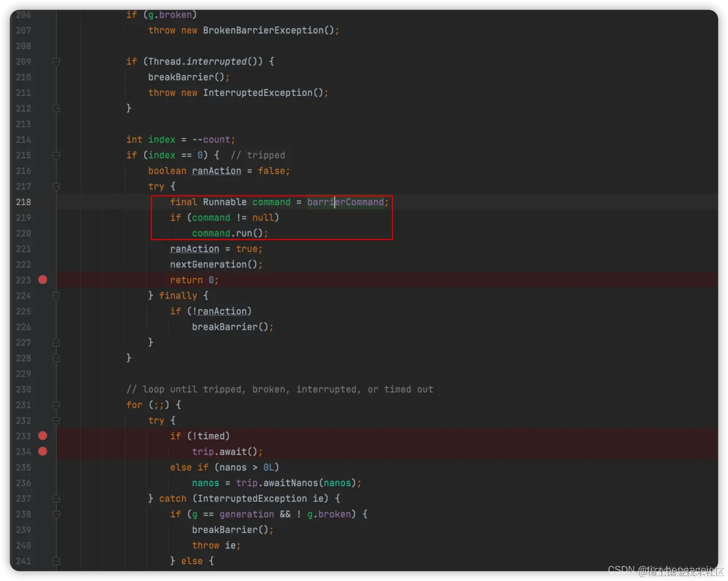Click the interrupted method call on line 209

216,61
